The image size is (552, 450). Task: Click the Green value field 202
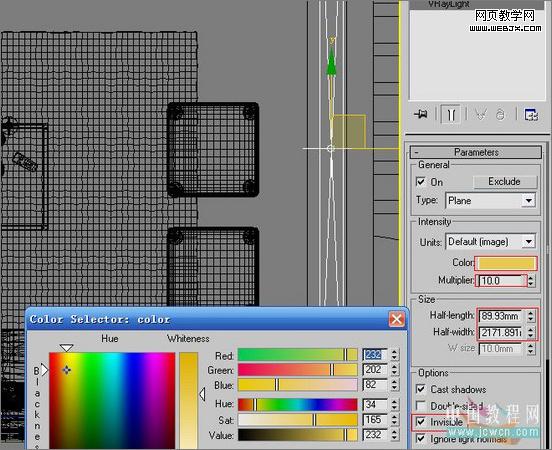click(x=375, y=370)
